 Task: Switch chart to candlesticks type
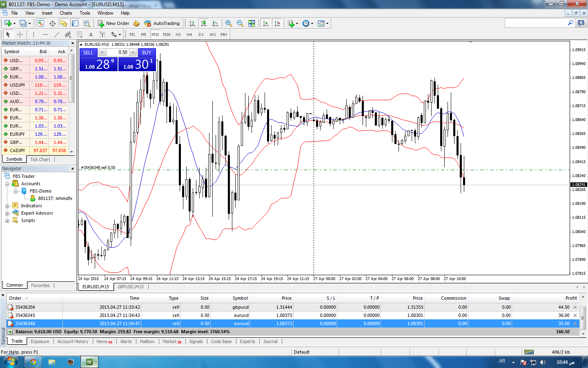(204, 23)
